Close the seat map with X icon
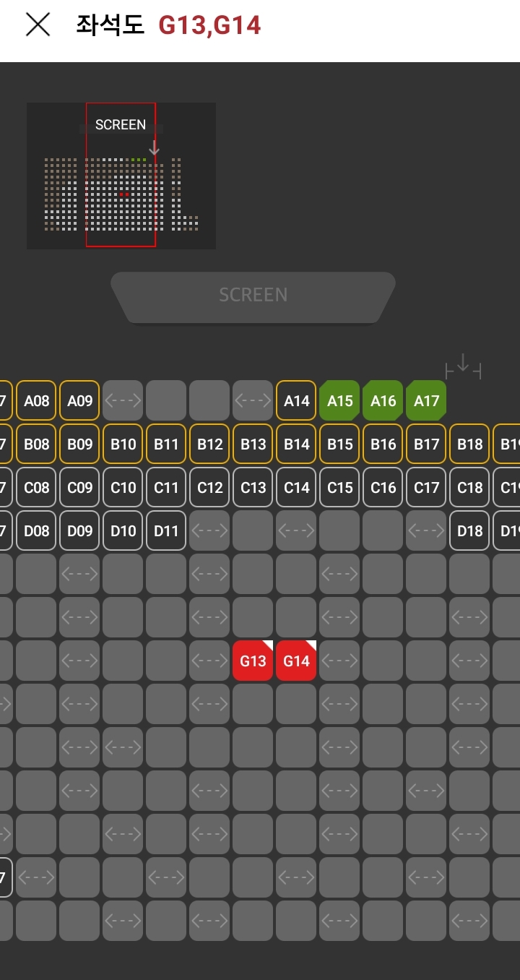 click(38, 25)
